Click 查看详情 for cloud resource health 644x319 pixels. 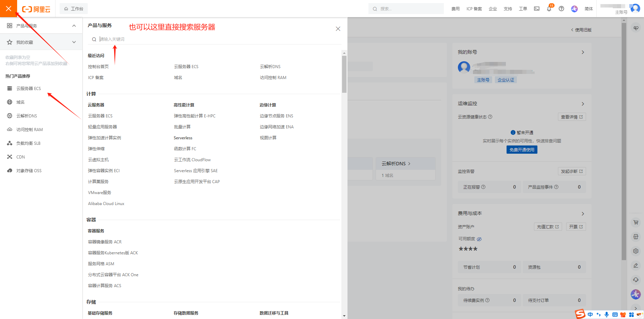coord(571,116)
